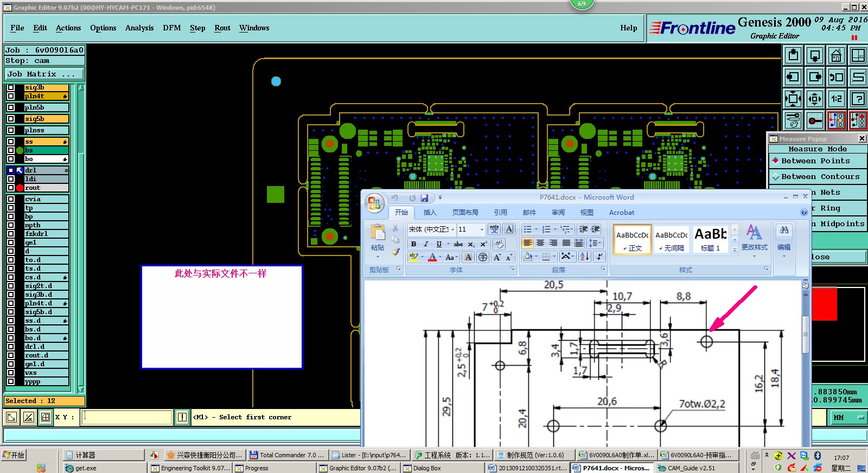This screenshot has height=473, width=868.
Task: Click the 1:2 zoom ratio icon
Action: [836, 98]
